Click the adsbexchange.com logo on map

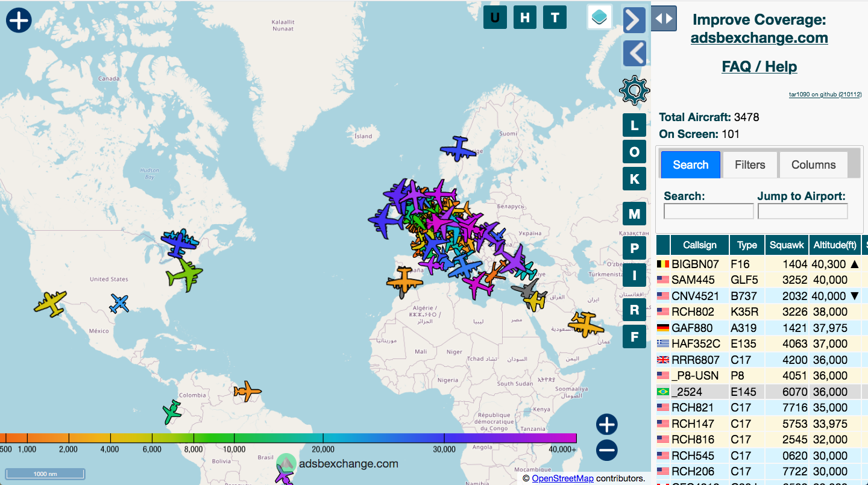click(x=338, y=463)
